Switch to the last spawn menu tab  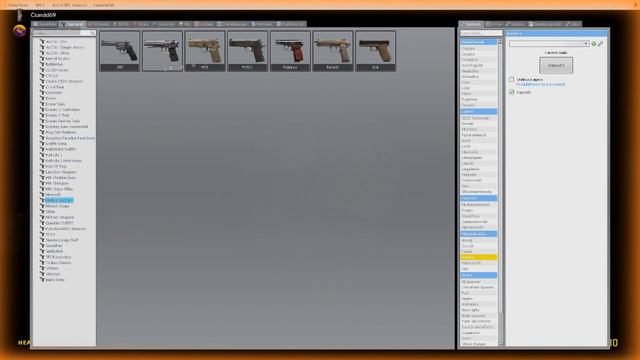tap(291, 24)
